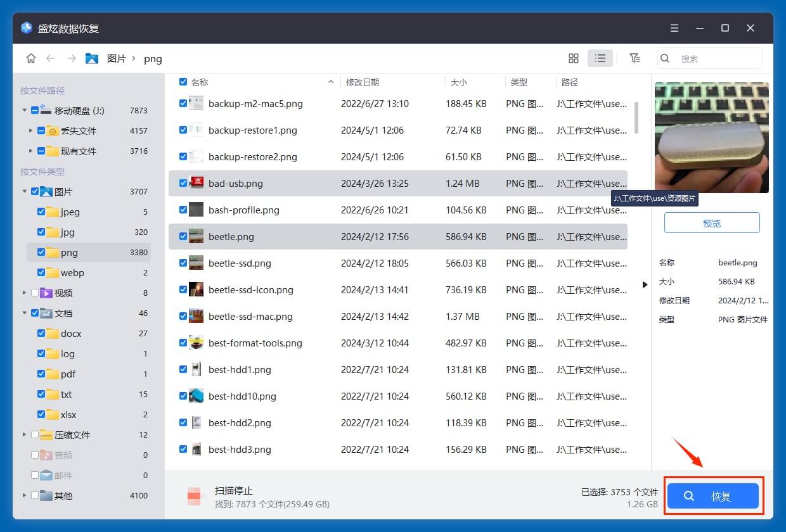
Task: Toggle the sort arrow on the 名称 column
Action: tap(330, 82)
